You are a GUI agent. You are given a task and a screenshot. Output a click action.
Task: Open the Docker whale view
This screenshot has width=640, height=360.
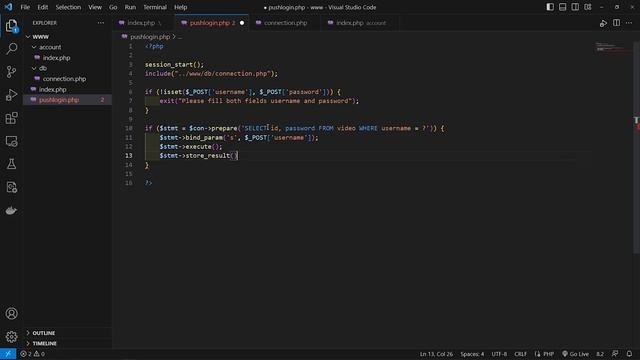coord(11,211)
